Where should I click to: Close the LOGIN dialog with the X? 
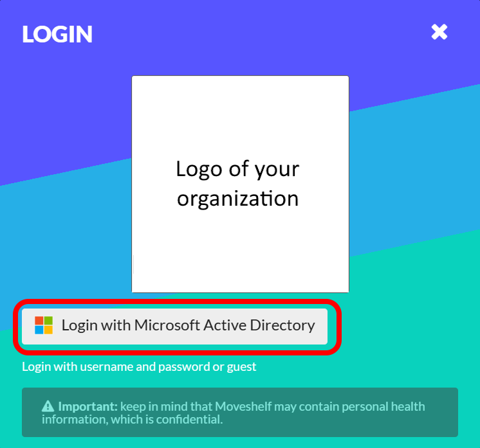pyautogui.click(x=439, y=32)
